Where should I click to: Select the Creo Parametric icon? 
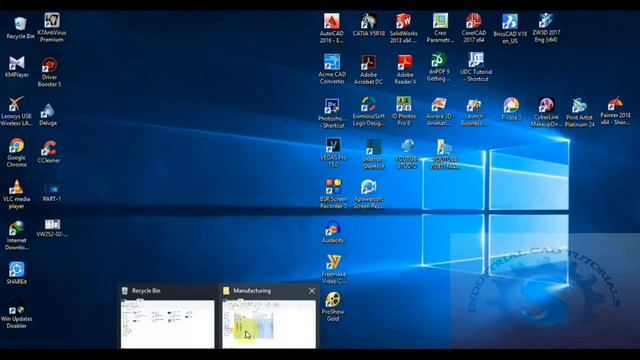[440, 28]
